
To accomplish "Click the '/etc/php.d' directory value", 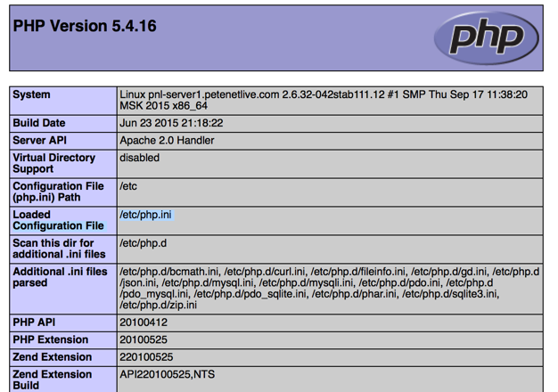I will point(143,243).
